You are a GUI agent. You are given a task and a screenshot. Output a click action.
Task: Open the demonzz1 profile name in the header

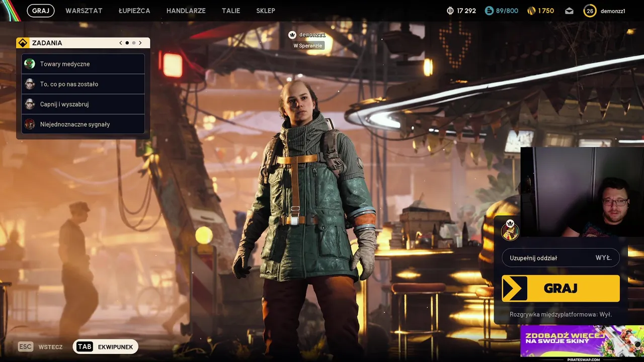point(613,11)
